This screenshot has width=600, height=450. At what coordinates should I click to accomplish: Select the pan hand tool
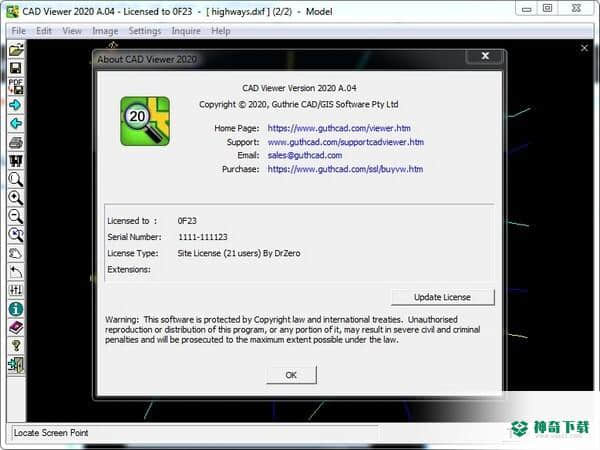(x=16, y=253)
